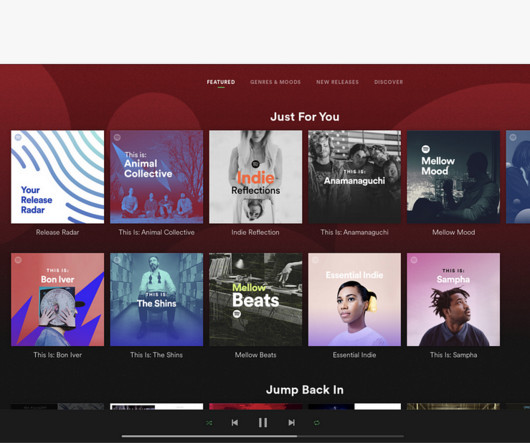Open the Mellow Beats playlist cover

pos(256,299)
